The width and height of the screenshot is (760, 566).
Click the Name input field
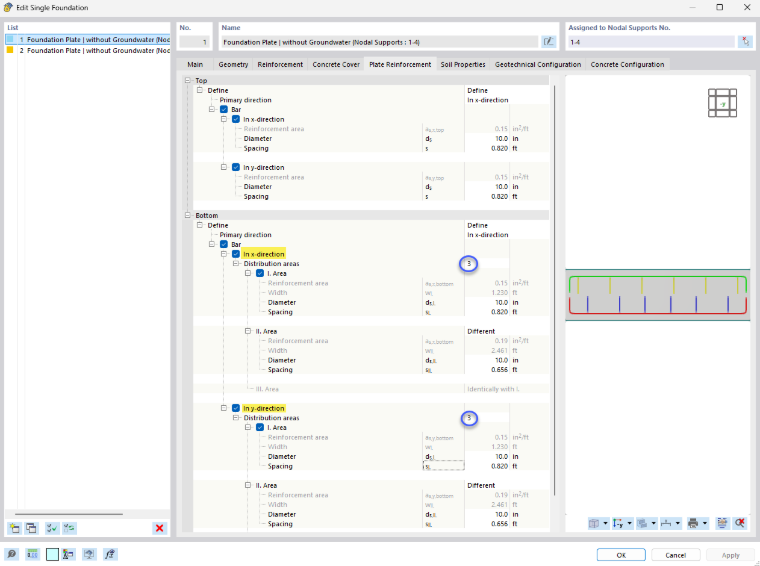tap(380, 42)
